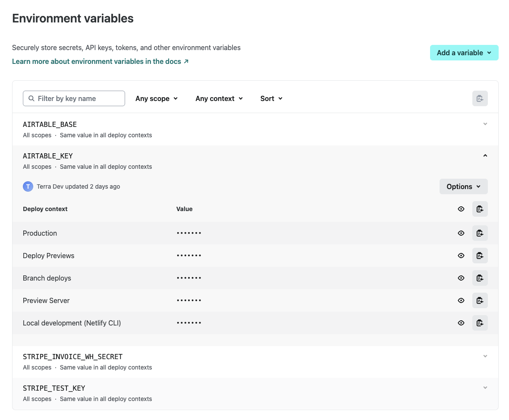
Task: Expand the STRIPE_TEST_KEY variable
Action: tap(485, 388)
